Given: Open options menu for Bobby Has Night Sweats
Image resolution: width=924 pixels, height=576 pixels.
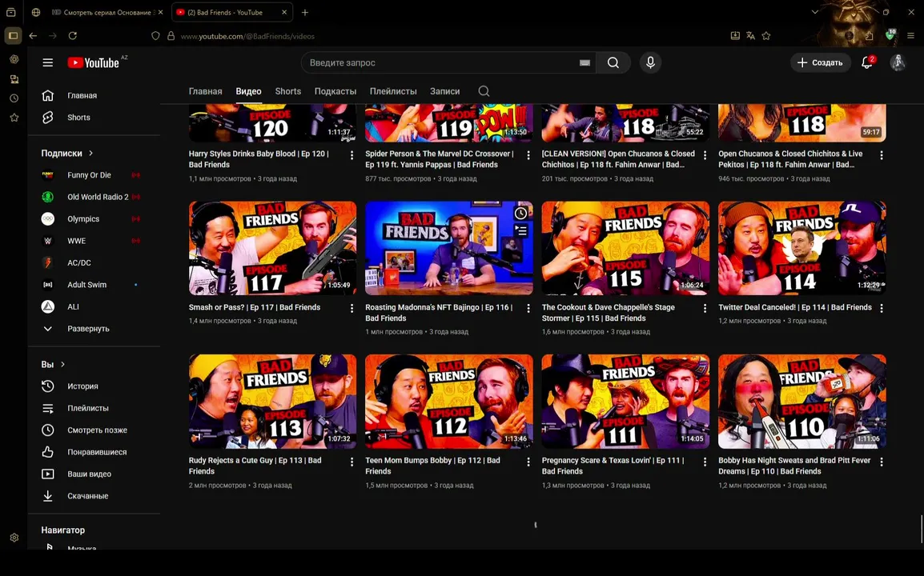Looking at the screenshot, I should point(882,462).
